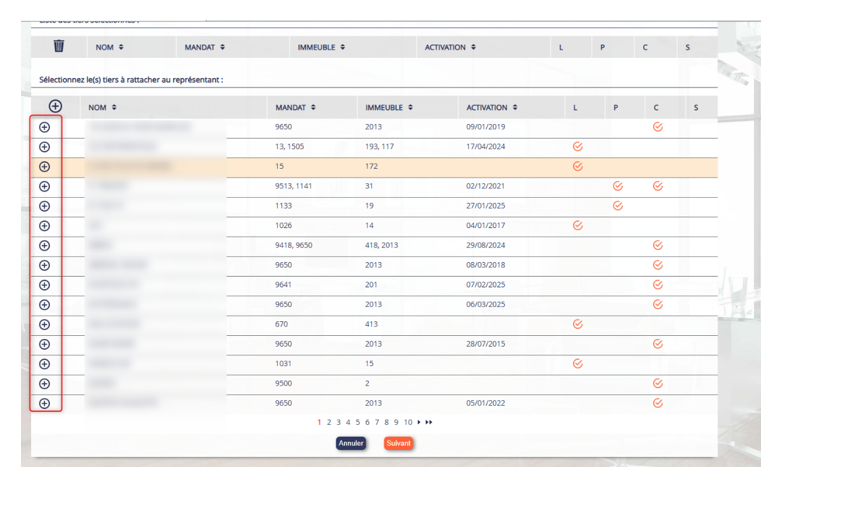Click the plus icon for mandat 9500 row
This screenshot has width=857, height=532.
point(44,384)
